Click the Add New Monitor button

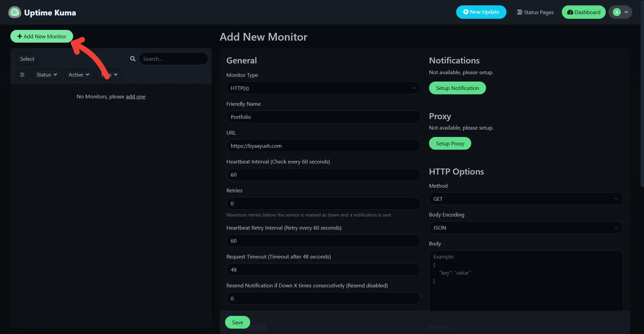click(x=42, y=36)
